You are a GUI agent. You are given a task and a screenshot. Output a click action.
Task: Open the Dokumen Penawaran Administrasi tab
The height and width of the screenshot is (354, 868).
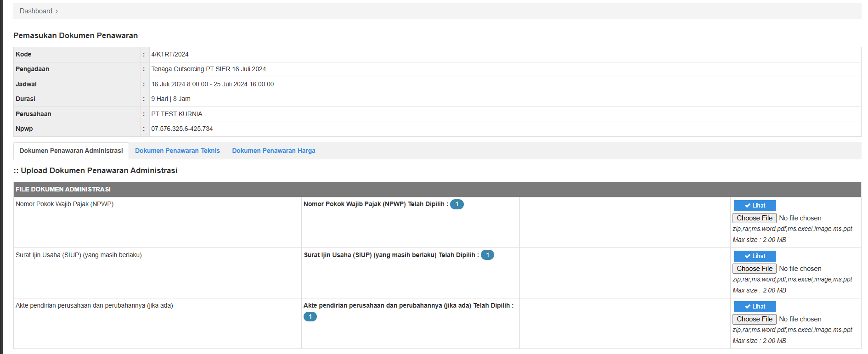(x=71, y=151)
